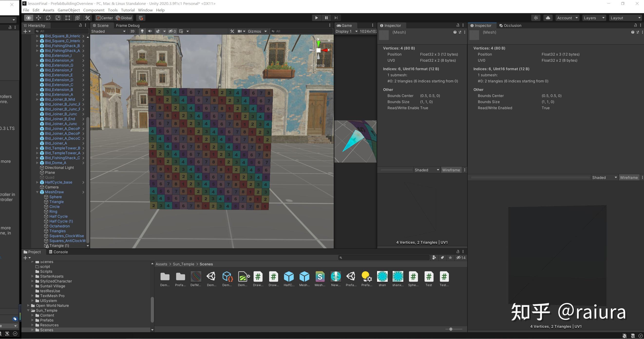Select the Scale tool in the toolbar
The height and width of the screenshot is (339, 644).
point(58,18)
